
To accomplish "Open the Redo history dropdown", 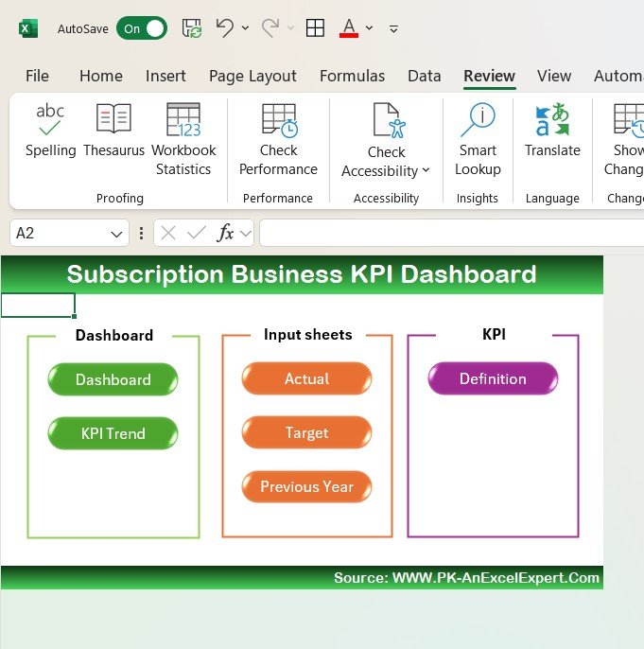I will 290,28.
